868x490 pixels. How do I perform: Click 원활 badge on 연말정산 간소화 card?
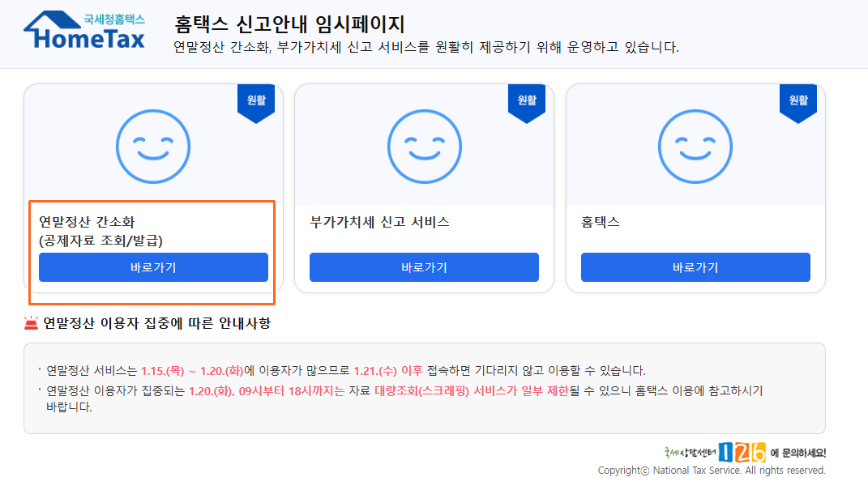click(x=256, y=103)
